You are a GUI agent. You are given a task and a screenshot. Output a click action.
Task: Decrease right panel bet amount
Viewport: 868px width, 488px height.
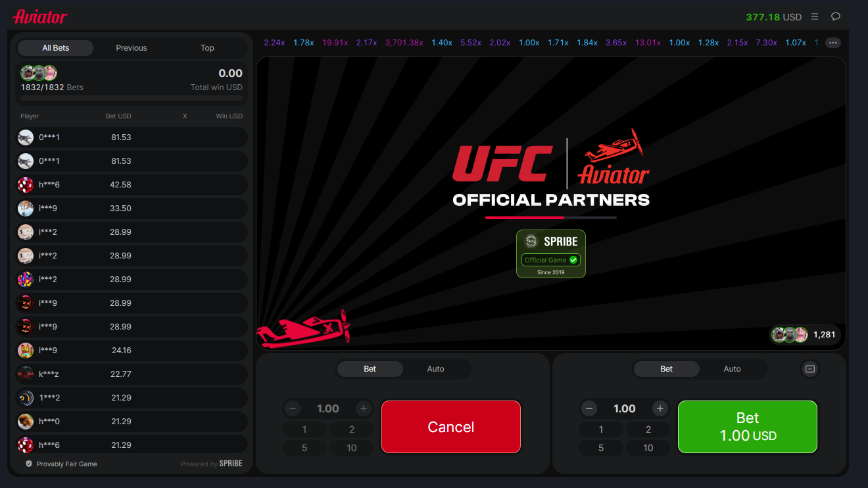pos(589,408)
